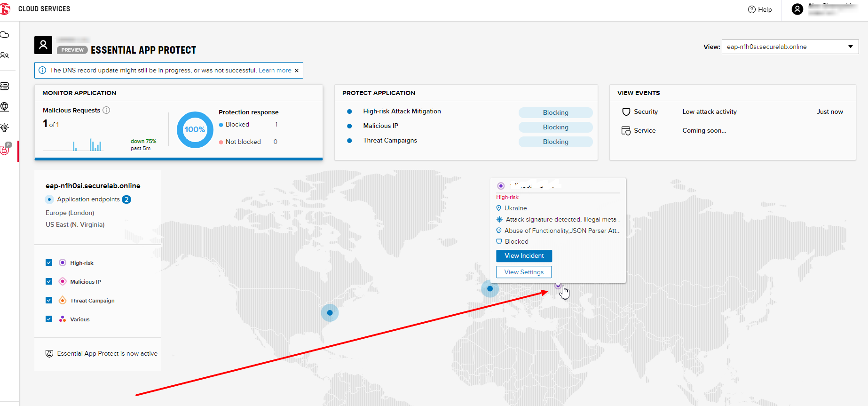Viewport: 868px width, 406px height.
Task: Select Threat Campaigns row in Protect Application
Action: click(390, 140)
